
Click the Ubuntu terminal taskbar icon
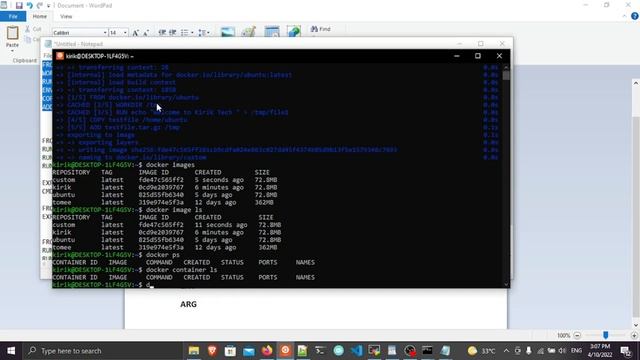(285, 351)
